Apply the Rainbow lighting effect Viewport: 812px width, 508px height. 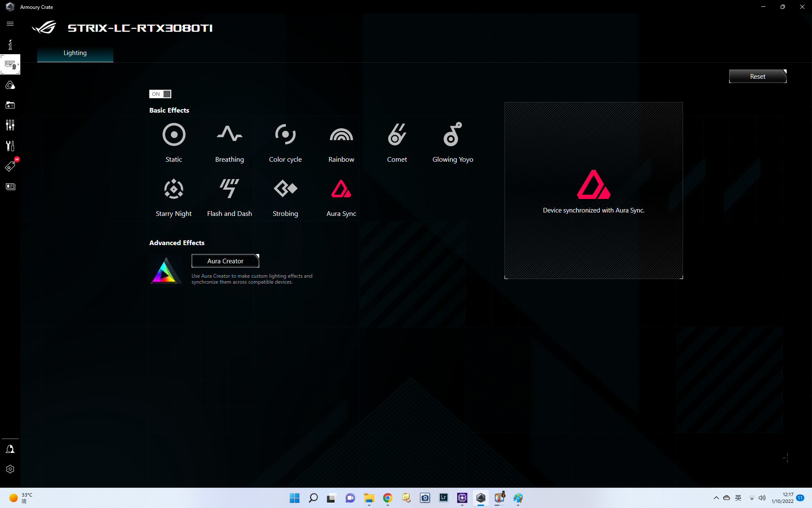tap(341, 143)
